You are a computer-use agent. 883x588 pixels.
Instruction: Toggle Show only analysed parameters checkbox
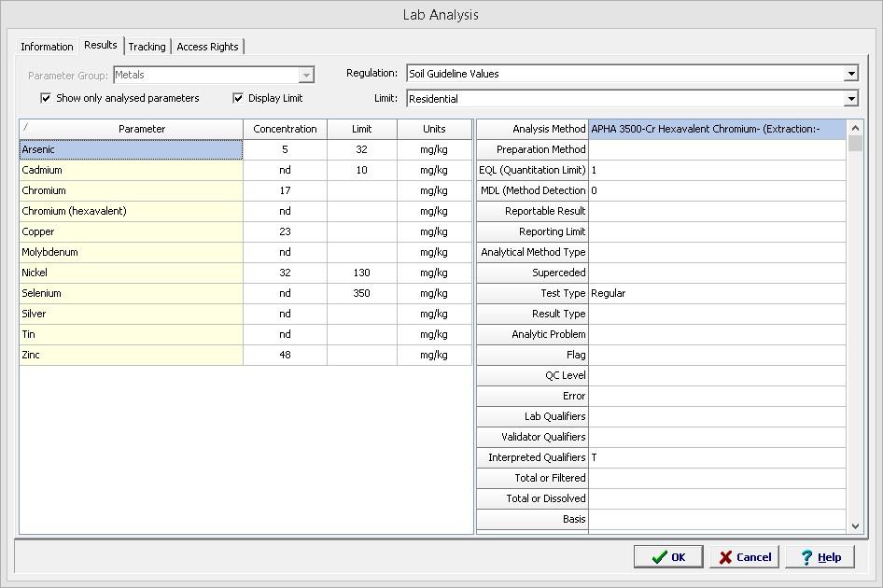point(46,98)
